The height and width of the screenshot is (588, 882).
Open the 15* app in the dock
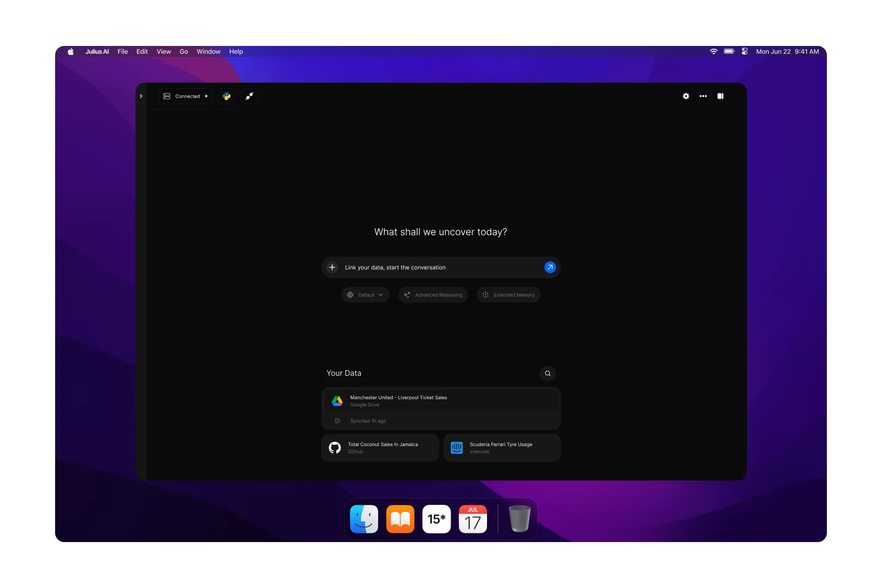point(436,519)
